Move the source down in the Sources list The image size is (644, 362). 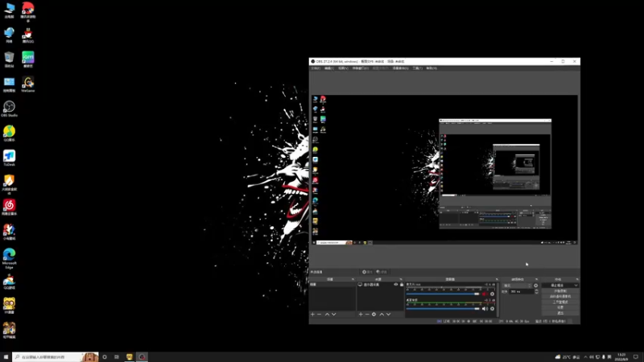click(x=388, y=315)
